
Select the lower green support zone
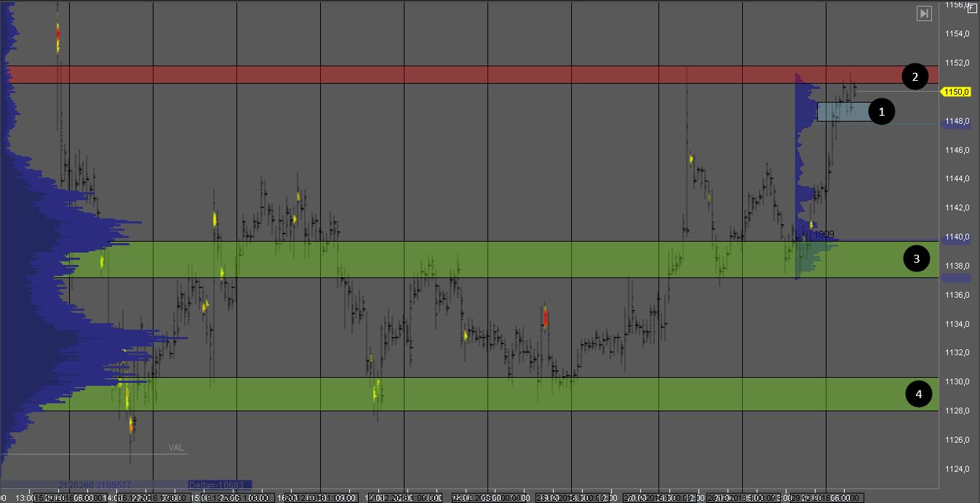click(x=466, y=394)
